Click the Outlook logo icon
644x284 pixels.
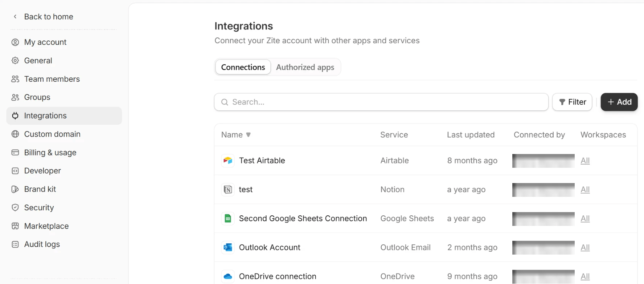(x=228, y=247)
